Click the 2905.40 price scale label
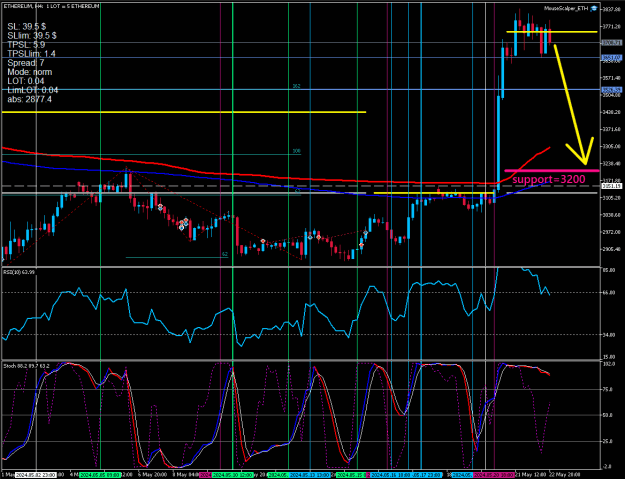This screenshot has height=479, width=625. (x=611, y=249)
